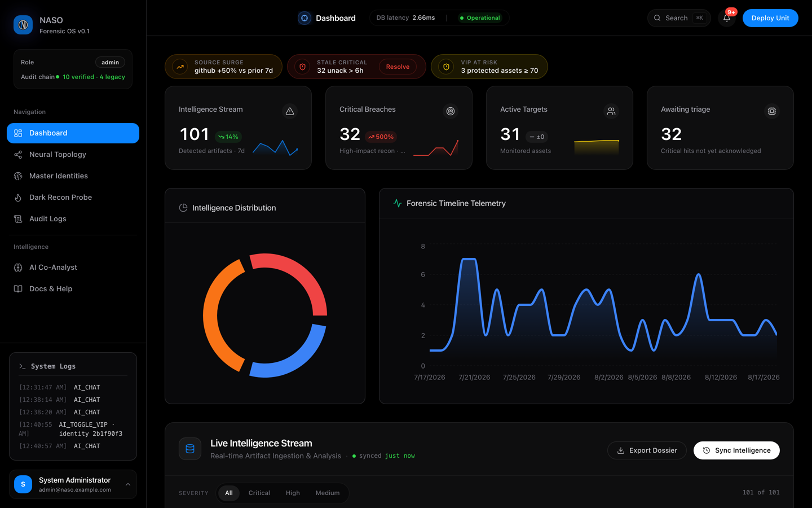Image resolution: width=812 pixels, height=508 pixels.
Task: Click the Operational status badge
Action: point(480,18)
